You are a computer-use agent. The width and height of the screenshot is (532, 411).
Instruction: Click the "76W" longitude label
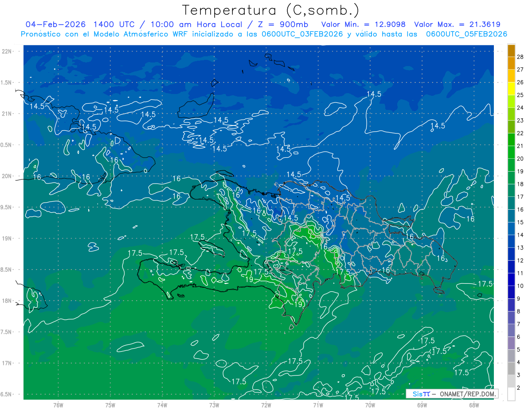pos(58,405)
